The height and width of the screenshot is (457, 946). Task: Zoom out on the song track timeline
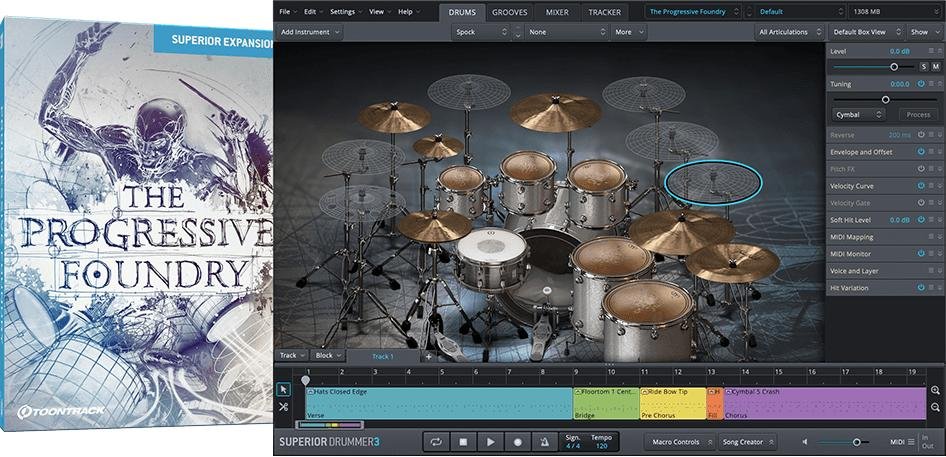coord(935,408)
